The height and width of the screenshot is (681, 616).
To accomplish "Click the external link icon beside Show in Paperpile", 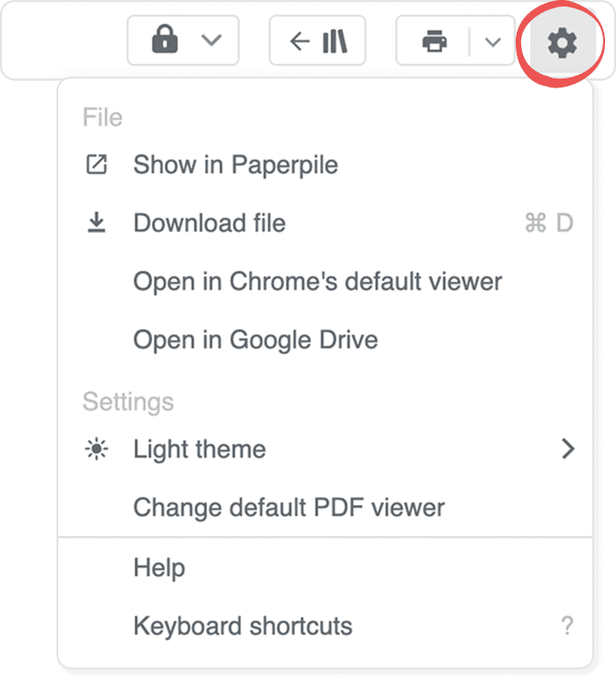I will click(96, 165).
